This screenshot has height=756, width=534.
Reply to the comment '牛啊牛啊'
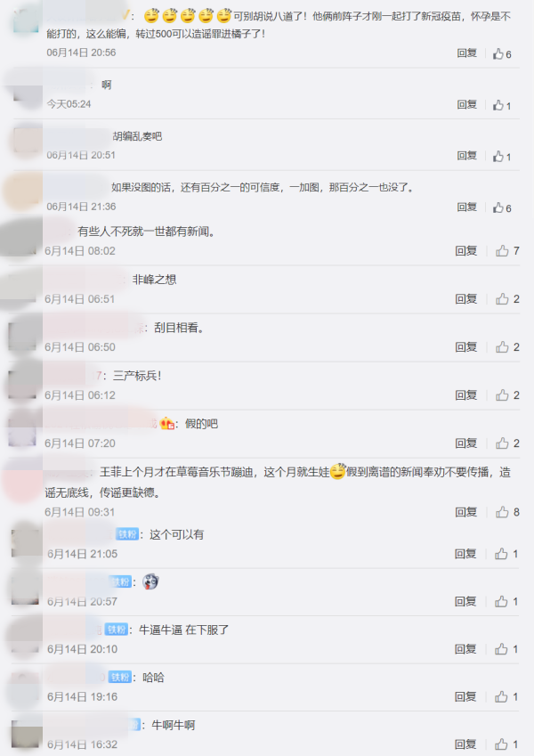point(465,744)
